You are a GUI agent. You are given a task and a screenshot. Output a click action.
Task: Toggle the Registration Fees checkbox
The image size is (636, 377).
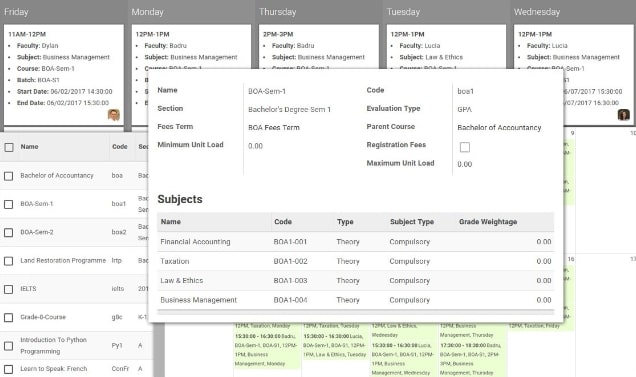(465, 147)
